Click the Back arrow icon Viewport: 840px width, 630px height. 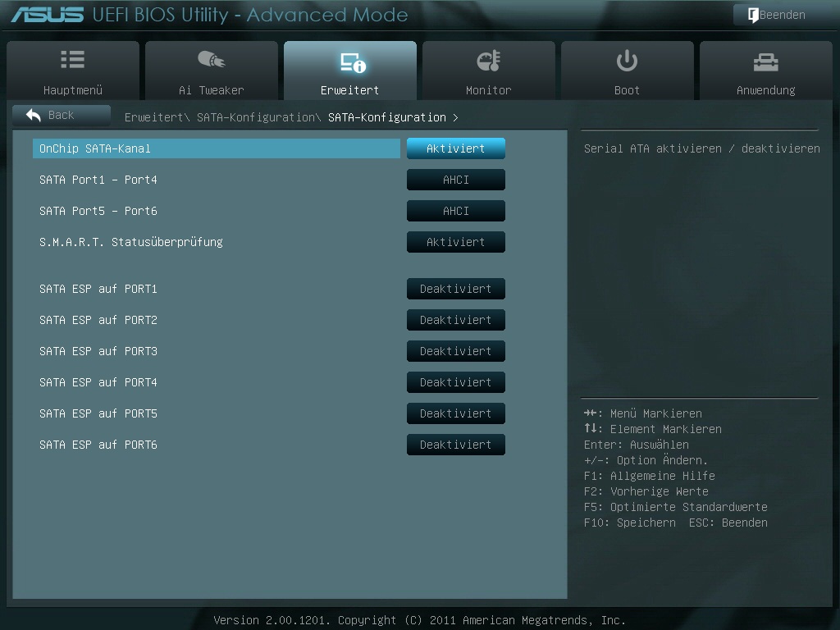(33, 115)
